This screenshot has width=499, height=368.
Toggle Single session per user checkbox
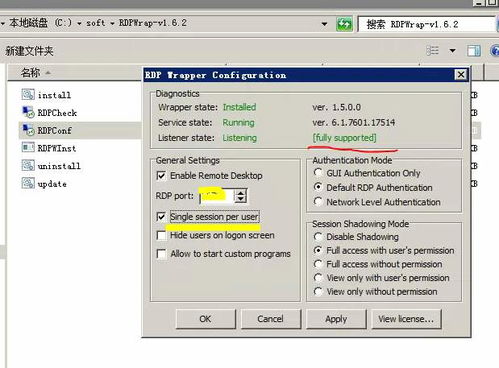pyautogui.click(x=161, y=217)
